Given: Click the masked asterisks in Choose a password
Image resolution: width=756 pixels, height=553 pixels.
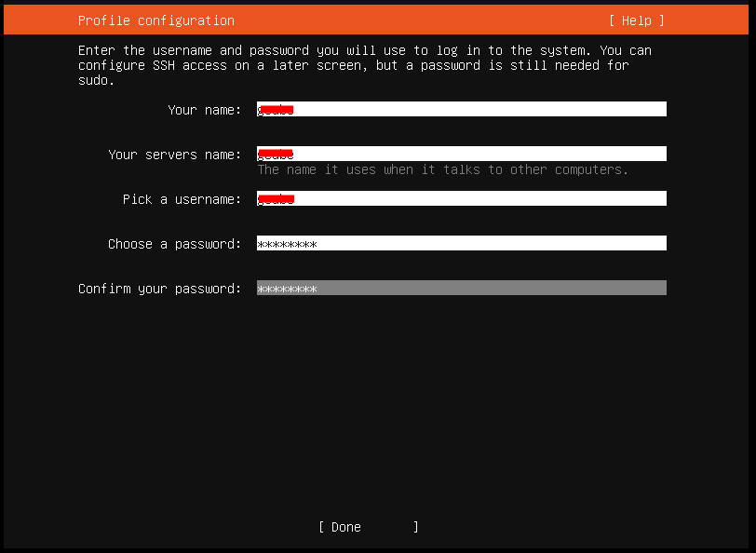Looking at the screenshot, I should (x=287, y=244).
